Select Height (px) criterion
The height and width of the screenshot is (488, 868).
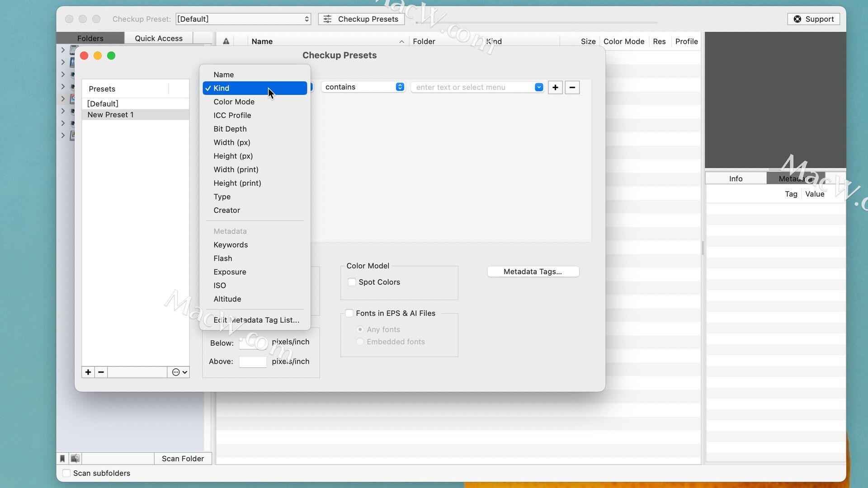tap(255, 156)
